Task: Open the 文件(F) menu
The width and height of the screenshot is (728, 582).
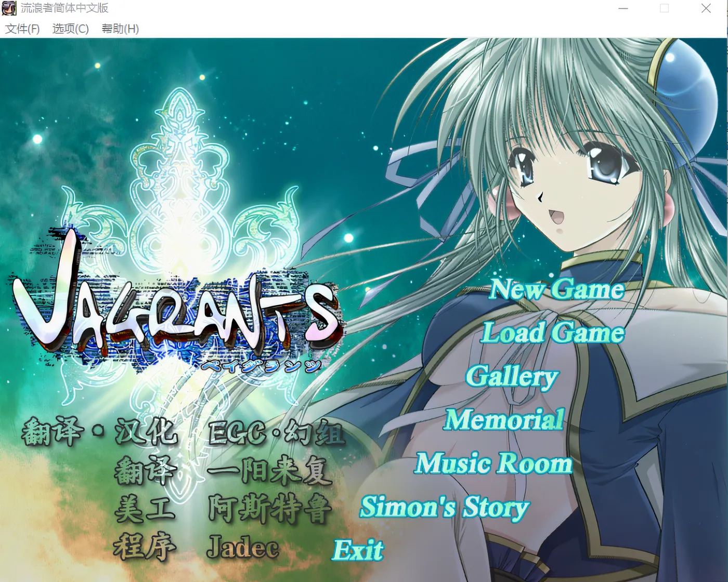Action: pos(22,29)
